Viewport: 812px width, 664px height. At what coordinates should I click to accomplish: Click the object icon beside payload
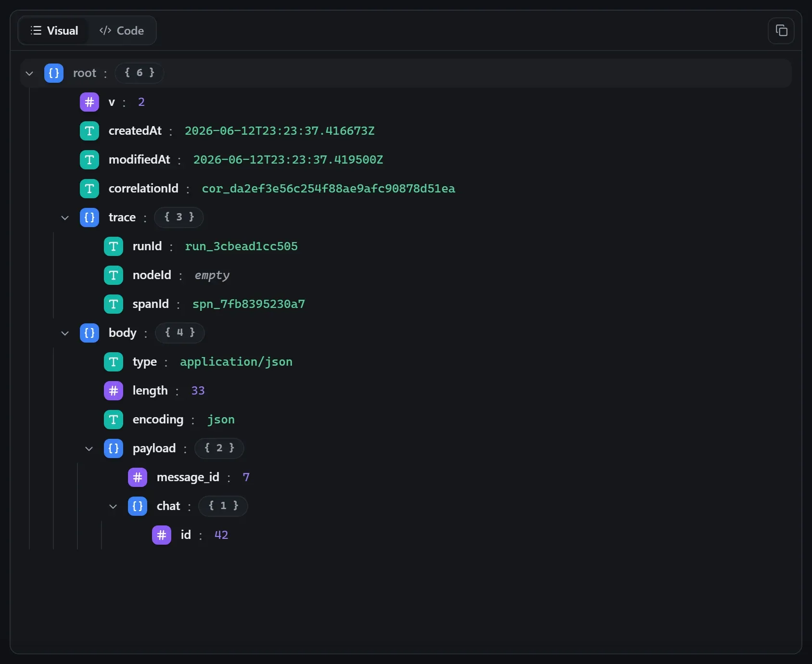(114, 448)
